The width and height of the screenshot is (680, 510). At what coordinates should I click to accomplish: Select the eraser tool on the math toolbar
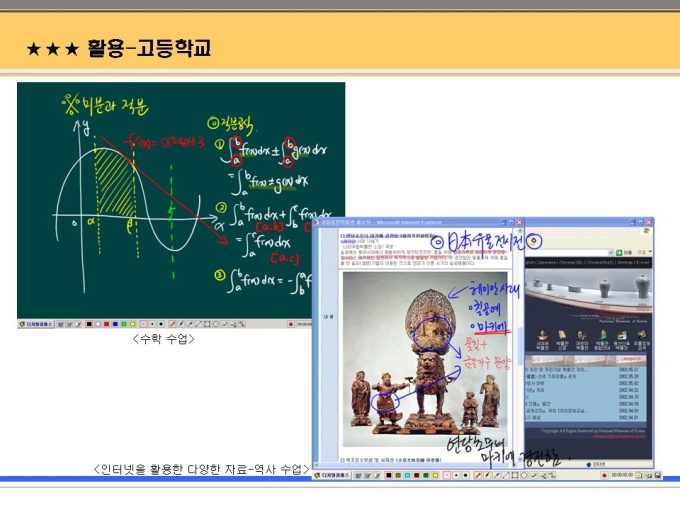[224, 324]
